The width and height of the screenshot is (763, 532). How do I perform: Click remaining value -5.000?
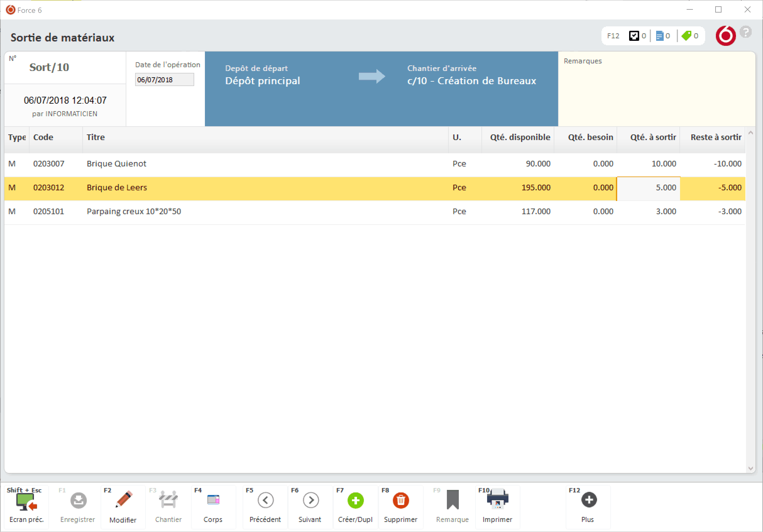click(730, 187)
